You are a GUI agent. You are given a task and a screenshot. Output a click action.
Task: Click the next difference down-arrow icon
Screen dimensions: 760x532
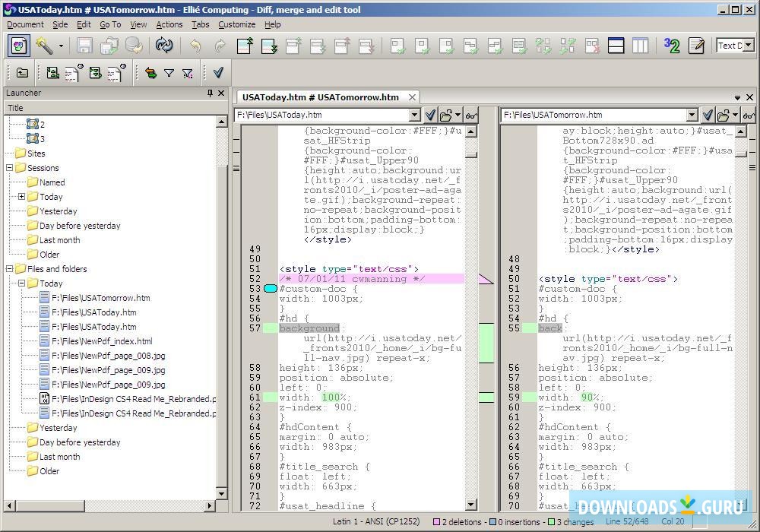[269, 46]
